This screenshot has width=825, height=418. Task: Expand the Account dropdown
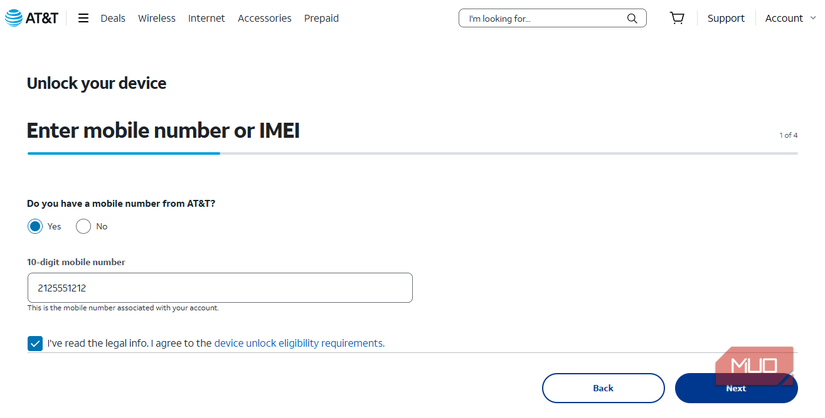[790, 18]
